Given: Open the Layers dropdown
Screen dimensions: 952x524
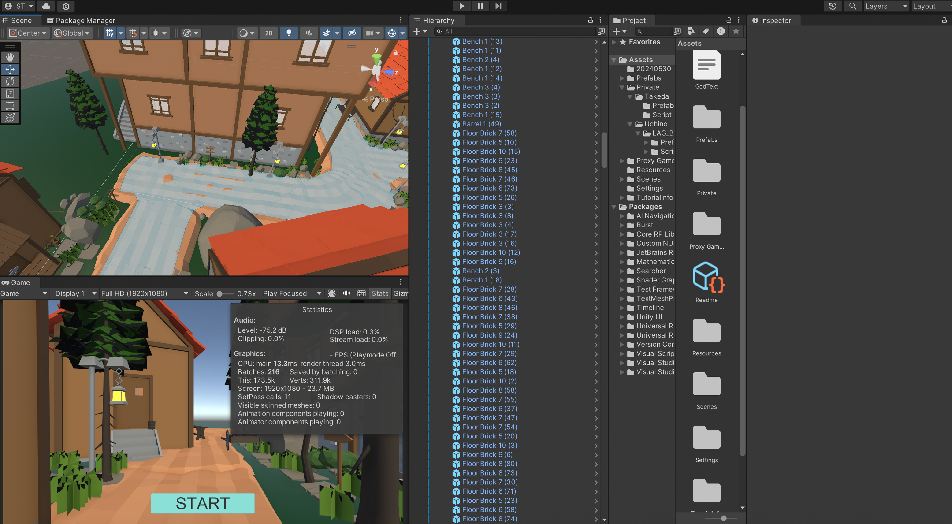Looking at the screenshot, I should [x=881, y=6].
